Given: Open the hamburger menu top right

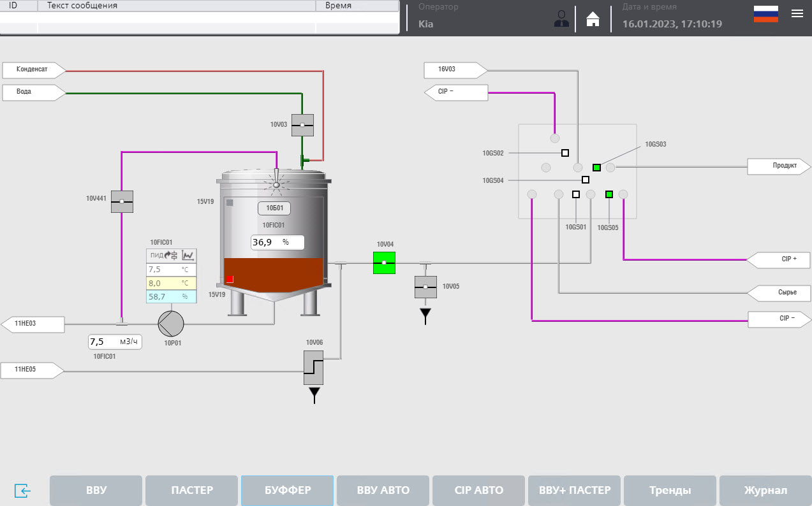Looking at the screenshot, I should click(797, 13).
